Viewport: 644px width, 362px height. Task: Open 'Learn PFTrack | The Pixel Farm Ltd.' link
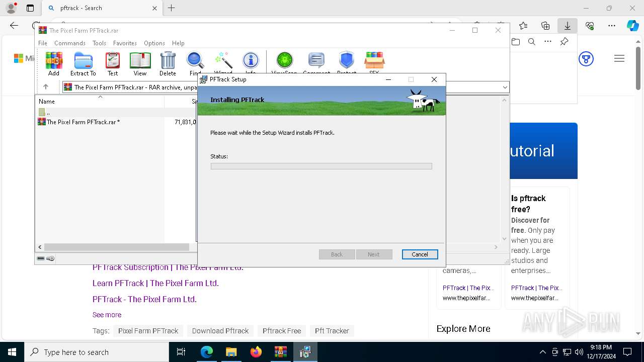tap(155, 283)
